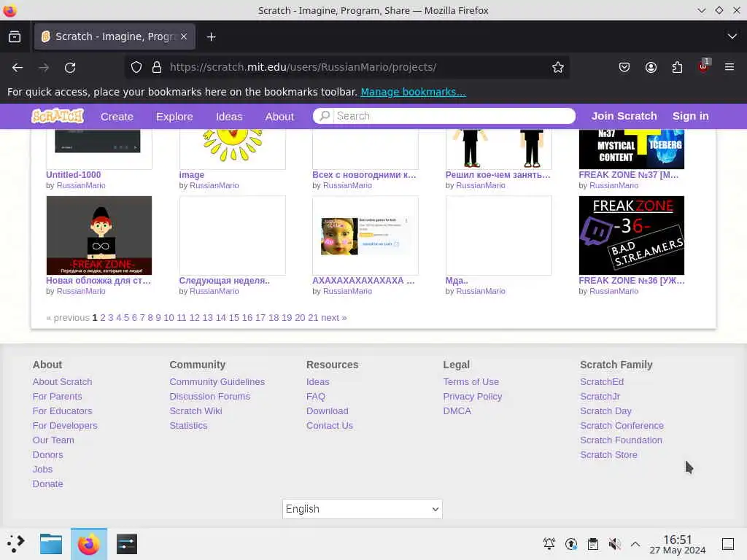Click Join Scratch
This screenshot has width=747, height=560.
tap(624, 116)
